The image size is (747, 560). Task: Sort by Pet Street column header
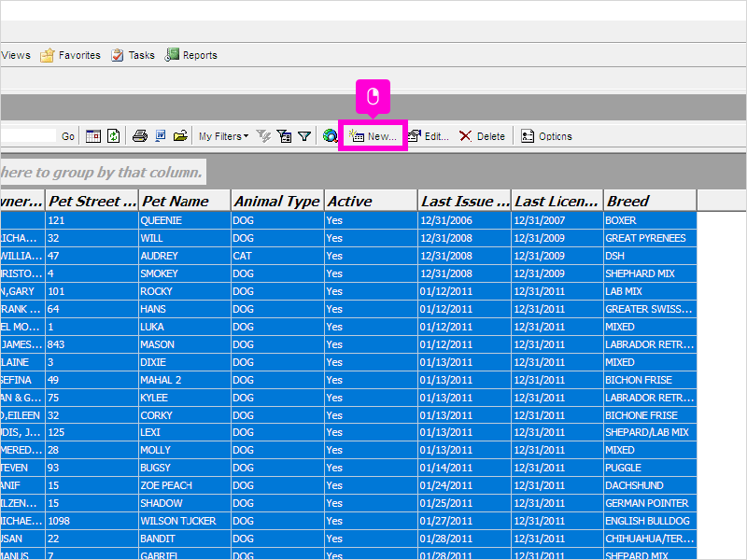[x=92, y=201]
